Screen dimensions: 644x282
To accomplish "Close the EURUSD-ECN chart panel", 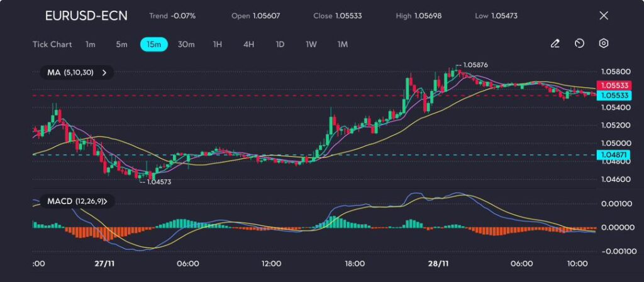I will [604, 16].
